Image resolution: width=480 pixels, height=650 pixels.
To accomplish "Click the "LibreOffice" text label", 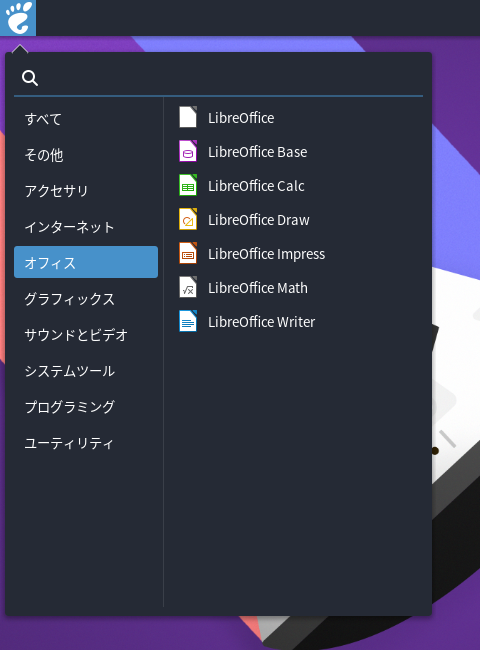I will [241, 118].
